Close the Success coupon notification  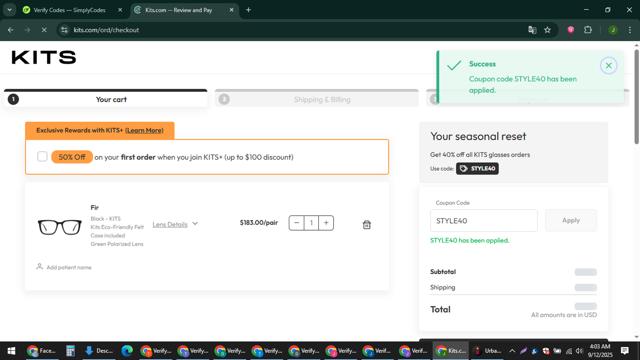tap(608, 66)
